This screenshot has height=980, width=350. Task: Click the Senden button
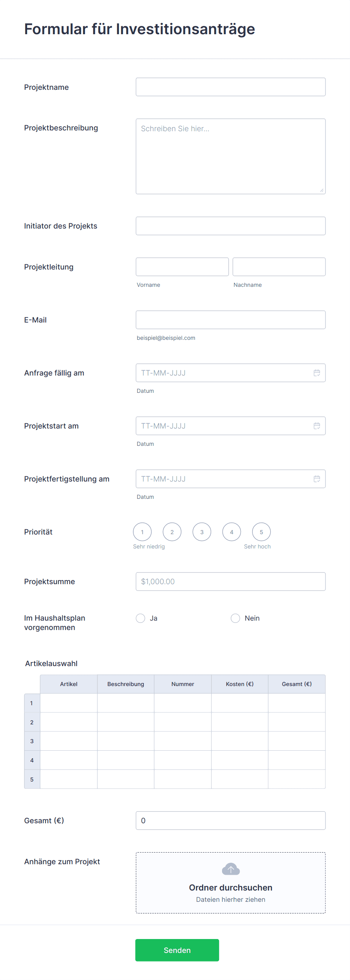point(177,950)
